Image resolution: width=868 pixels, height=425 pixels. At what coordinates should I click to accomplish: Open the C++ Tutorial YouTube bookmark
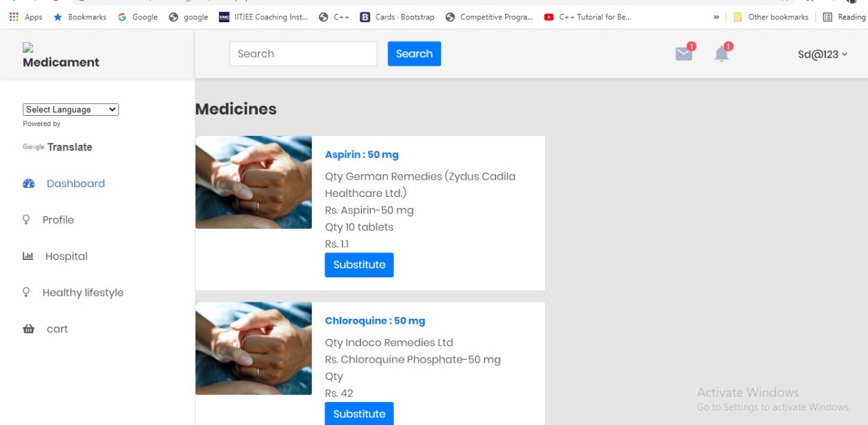coord(588,17)
